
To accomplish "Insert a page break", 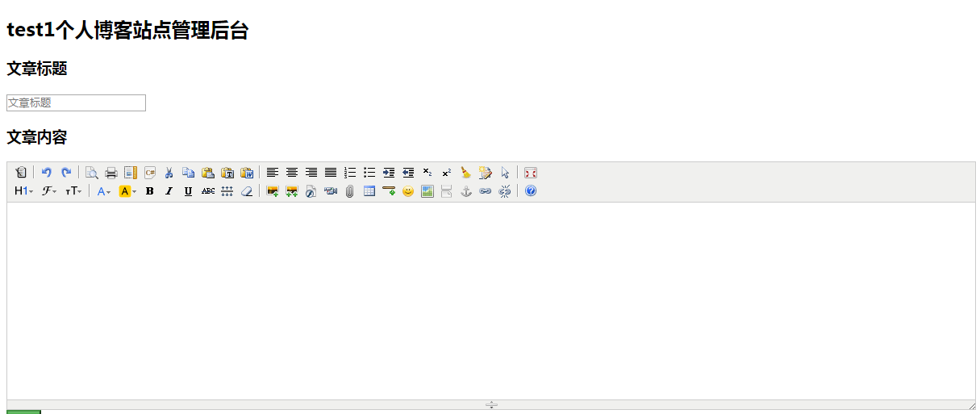I will 447,191.
